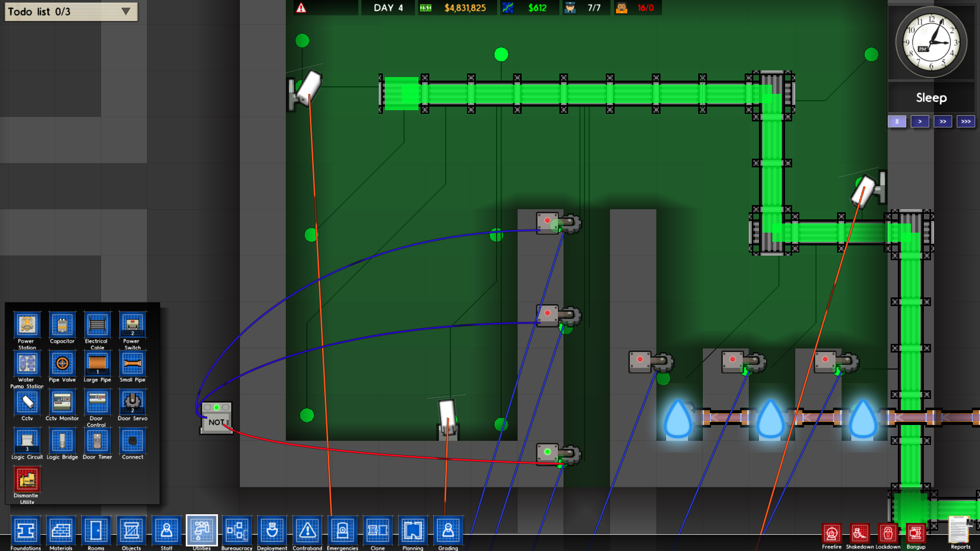Click the NOT logic gate
This screenshot has width=980, height=551.
click(x=216, y=418)
